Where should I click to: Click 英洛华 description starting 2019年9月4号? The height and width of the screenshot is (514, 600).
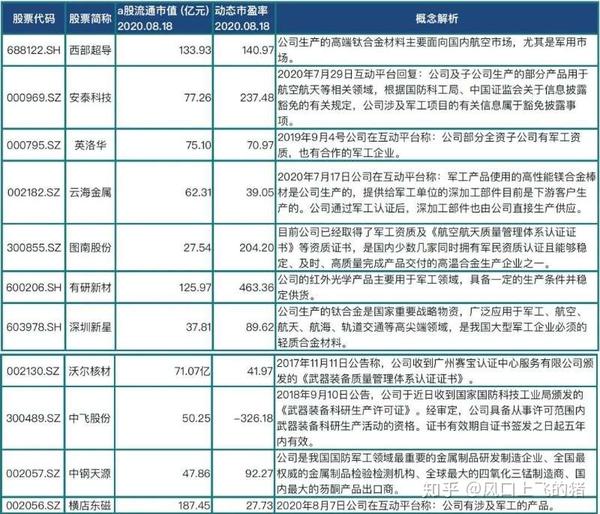pyautogui.click(x=429, y=145)
